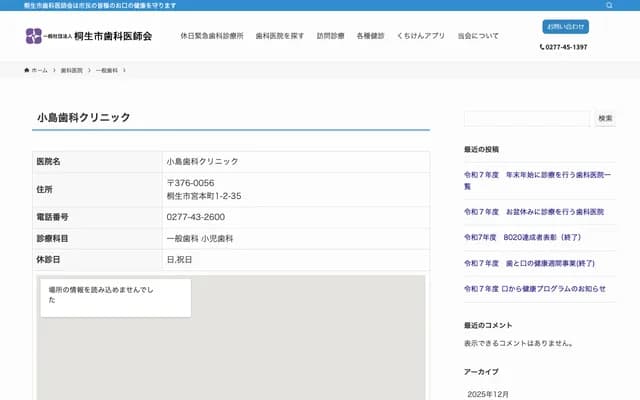The image size is (640, 400).
Task: Select 訪問診療 in navigation
Action: tap(330, 36)
